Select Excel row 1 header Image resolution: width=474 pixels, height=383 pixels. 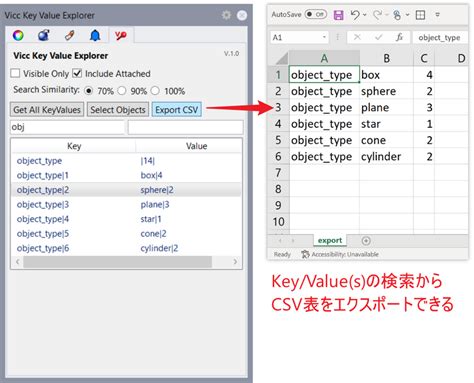point(279,75)
